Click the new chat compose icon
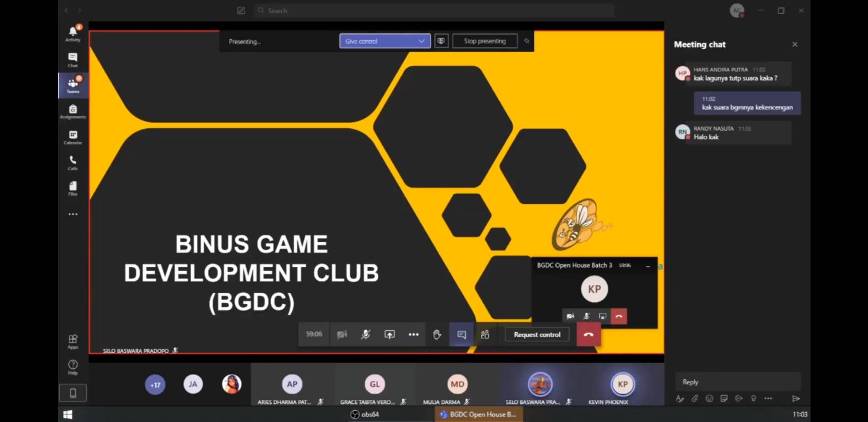 (241, 10)
